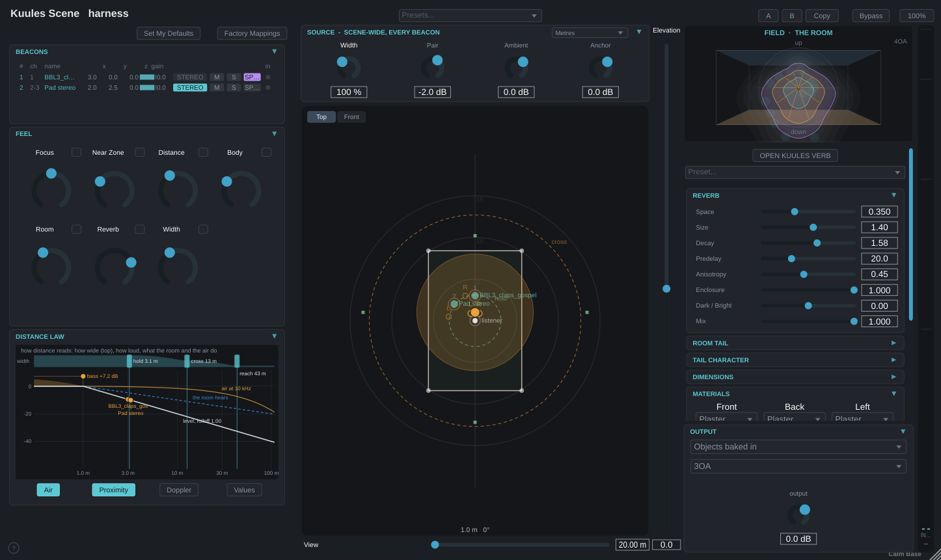941x560 pixels.
Task: Click the Room knob in Feel
Action: coord(51,265)
